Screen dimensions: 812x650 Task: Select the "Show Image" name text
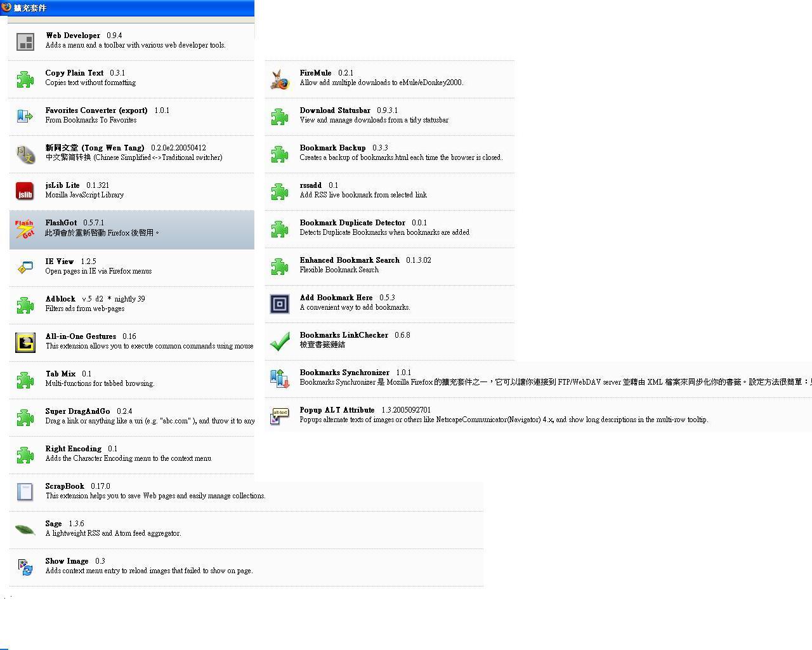coord(67,561)
